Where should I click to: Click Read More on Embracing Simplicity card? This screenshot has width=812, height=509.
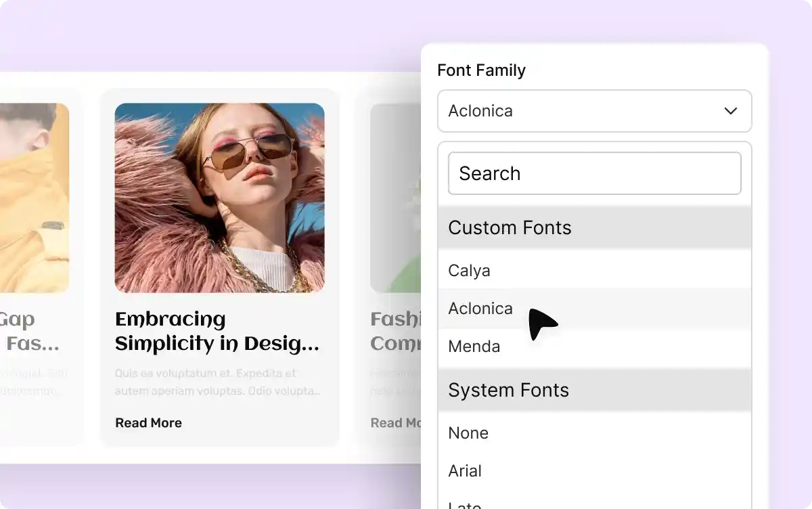(148, 423)
